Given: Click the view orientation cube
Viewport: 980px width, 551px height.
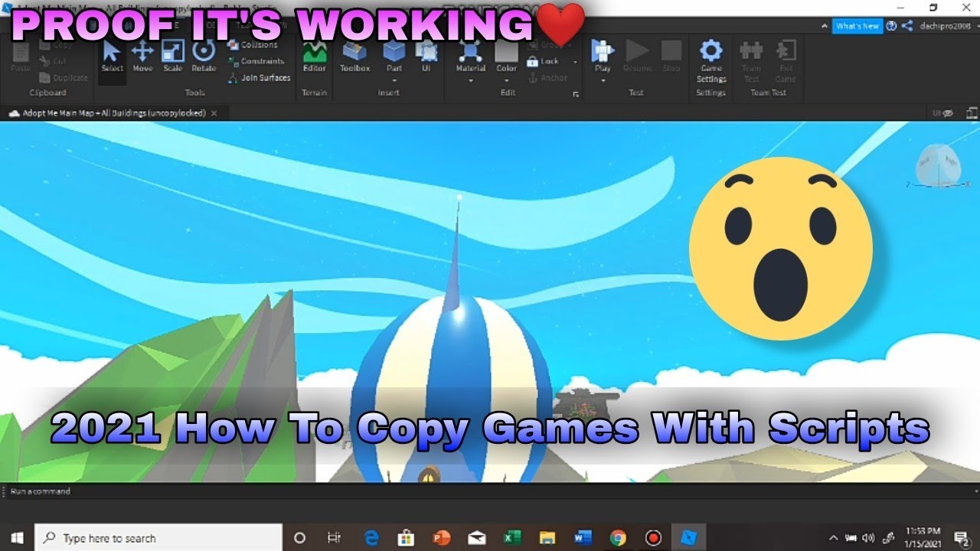Looking at the screenshot, I should [938, 165].
